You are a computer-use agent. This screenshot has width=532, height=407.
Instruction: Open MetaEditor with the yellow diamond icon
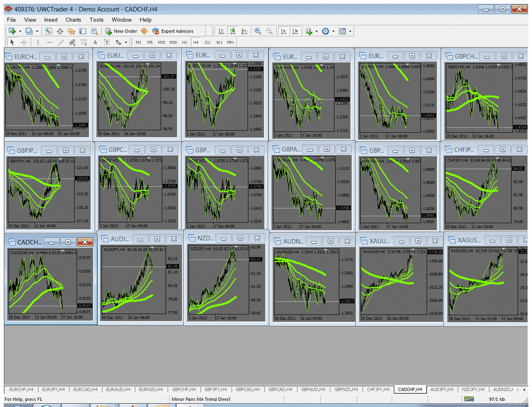tap(144, 31)
